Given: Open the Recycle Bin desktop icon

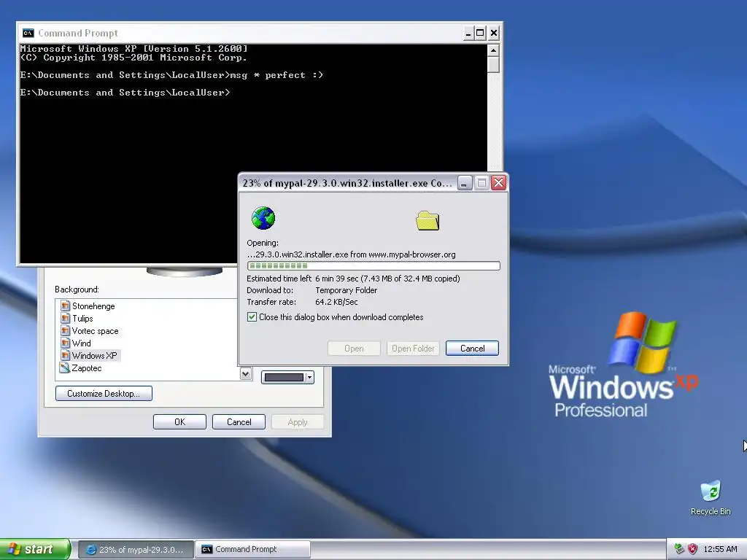Looking at the screenshot, I should [711, 497].
